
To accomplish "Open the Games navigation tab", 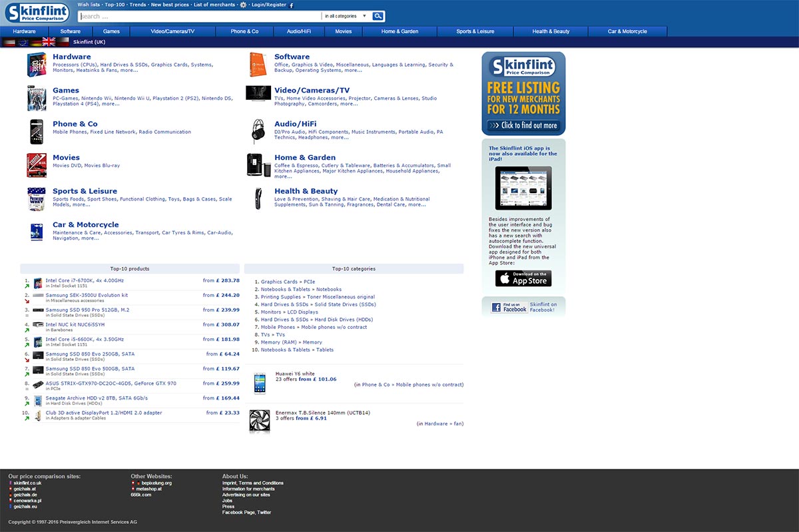I will [x=111, y=31].
